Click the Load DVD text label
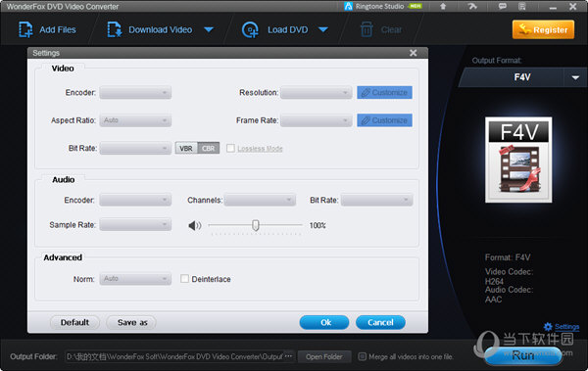 [x=287, y=29]
